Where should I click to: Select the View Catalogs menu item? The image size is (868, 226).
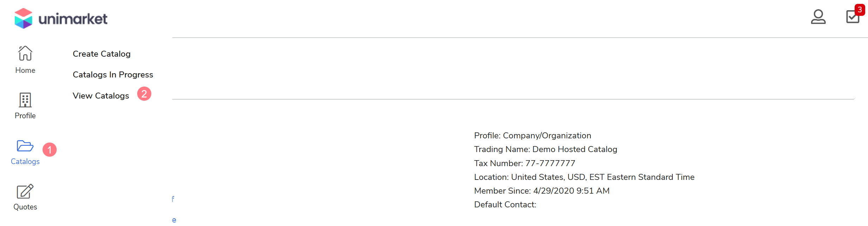pyautogui.click(x=101, y=96)
